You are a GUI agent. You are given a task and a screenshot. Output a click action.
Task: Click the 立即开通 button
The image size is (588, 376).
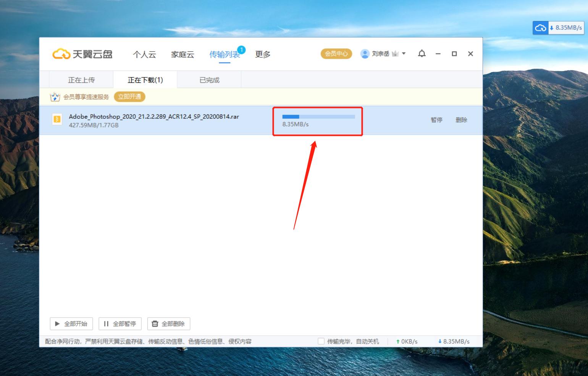pyautogui.click(x=129, y=97)
